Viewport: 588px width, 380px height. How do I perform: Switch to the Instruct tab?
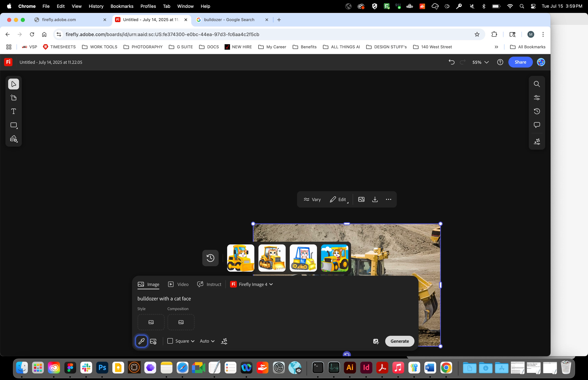tap(209, 284)
